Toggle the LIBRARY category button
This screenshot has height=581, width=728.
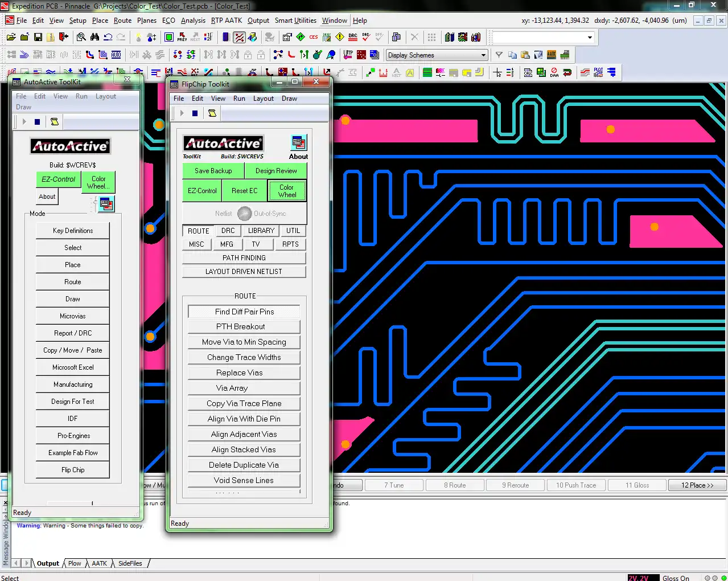point(261,231)
